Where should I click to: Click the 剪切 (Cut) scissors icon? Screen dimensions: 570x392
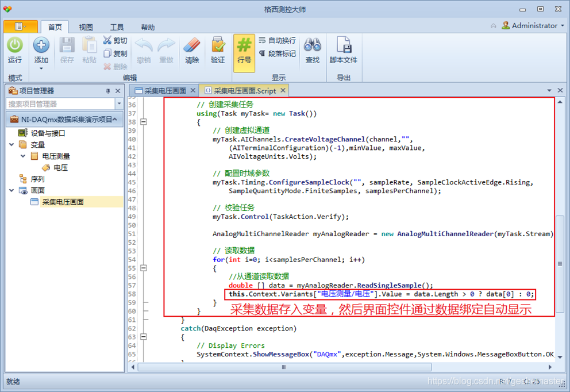tap(107, 40)
